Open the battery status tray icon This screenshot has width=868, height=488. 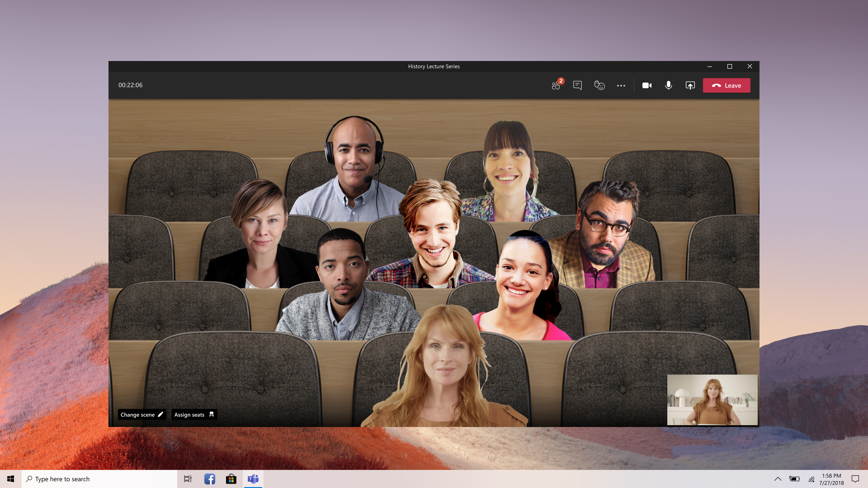[x=794, y=479]
